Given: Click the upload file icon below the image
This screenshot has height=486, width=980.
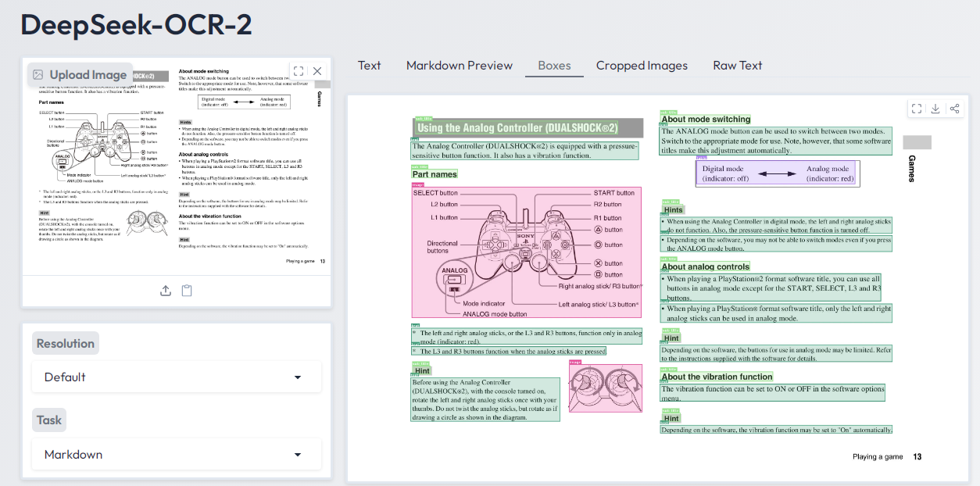Looking at the screenshot, I should [166, 291].
